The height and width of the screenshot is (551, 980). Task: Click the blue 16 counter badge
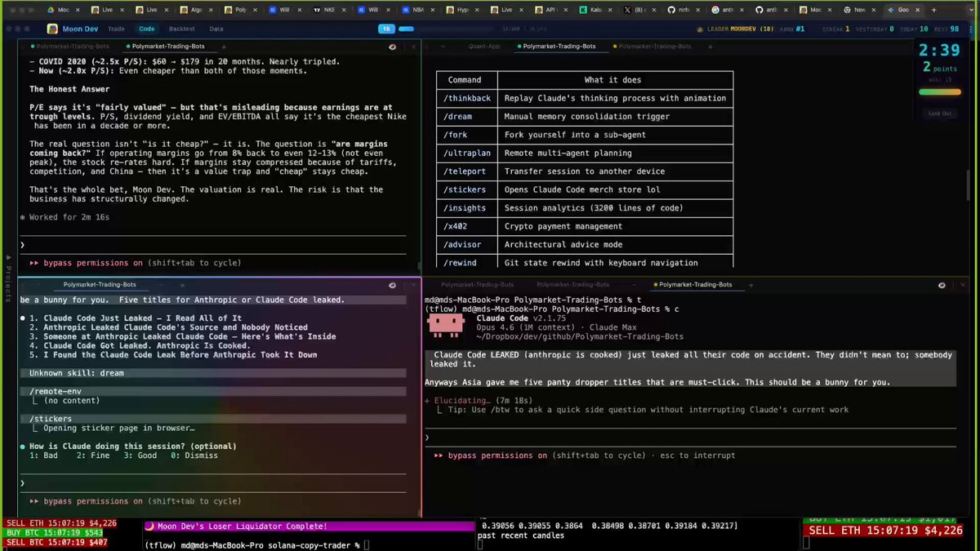pyautogui.click(x=386, y=29)
